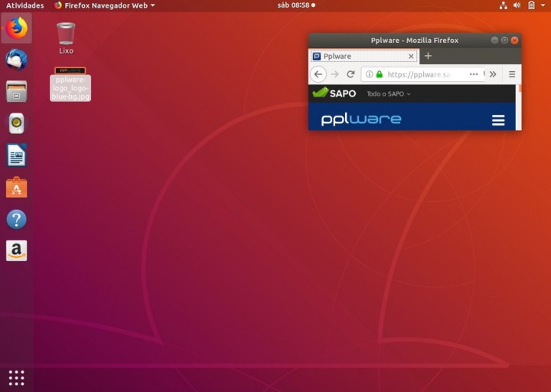Screen dimensions: 551x392
Task: Open Firefox hamburger application menu
Action: pos(512,74)
